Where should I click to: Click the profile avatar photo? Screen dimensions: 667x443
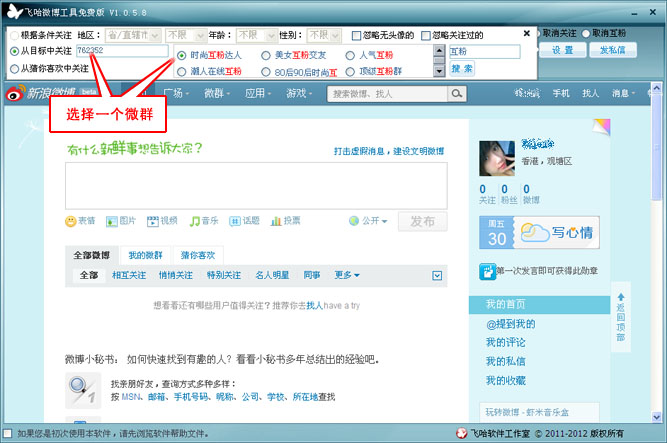[x=497, y=159]
